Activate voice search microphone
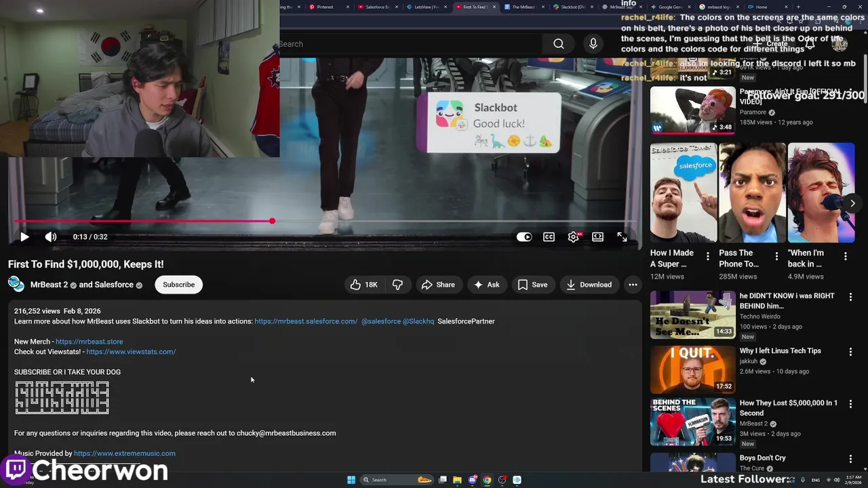 point(593,44)
